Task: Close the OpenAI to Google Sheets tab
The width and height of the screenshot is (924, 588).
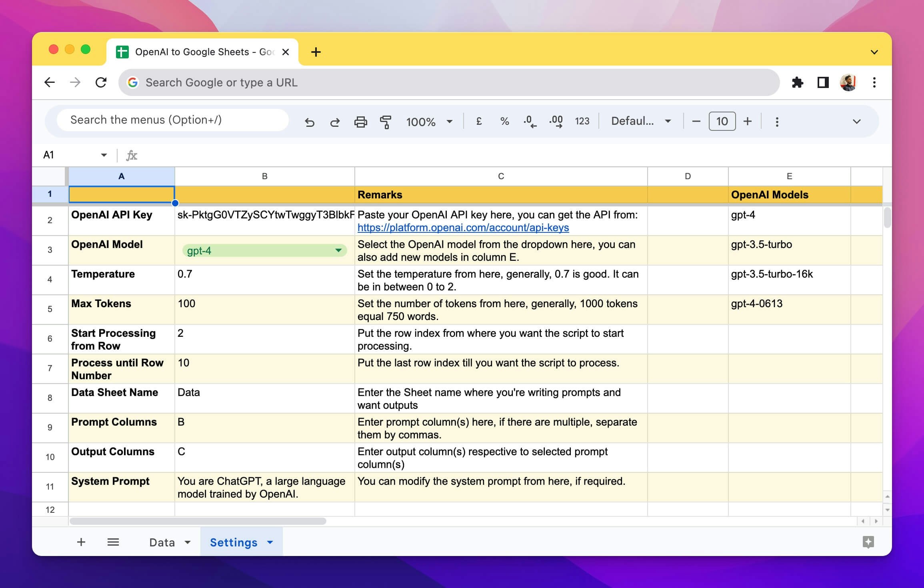Action: [286, 52]
